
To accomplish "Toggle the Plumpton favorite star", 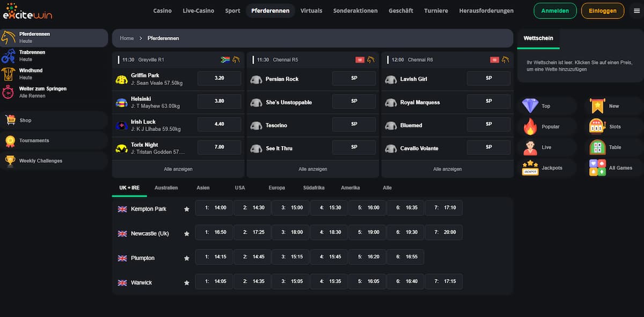I will [187, 258].
